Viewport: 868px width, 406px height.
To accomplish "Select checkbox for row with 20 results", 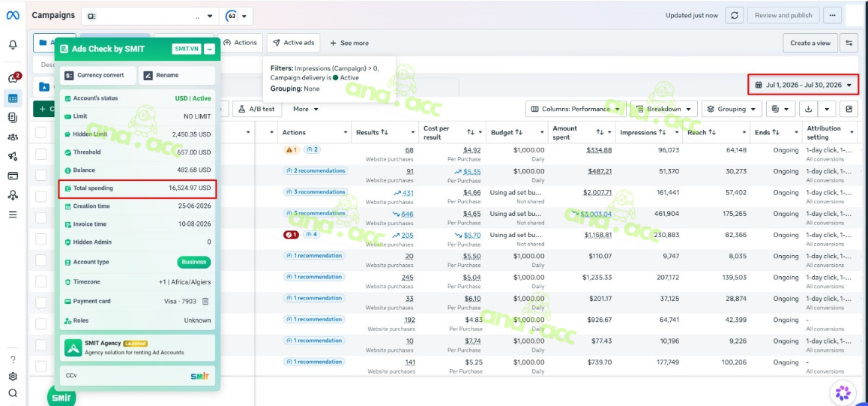I will 41,260.
